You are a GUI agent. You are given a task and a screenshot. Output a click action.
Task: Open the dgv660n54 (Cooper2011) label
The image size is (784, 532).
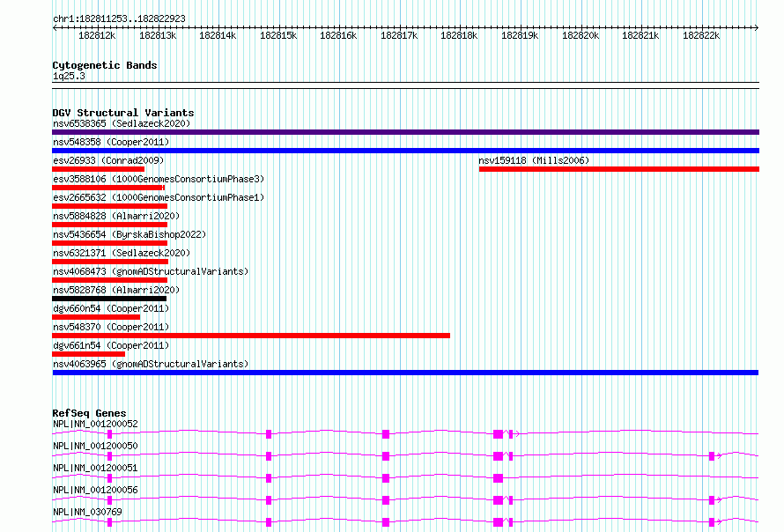[x=111, y=308]
